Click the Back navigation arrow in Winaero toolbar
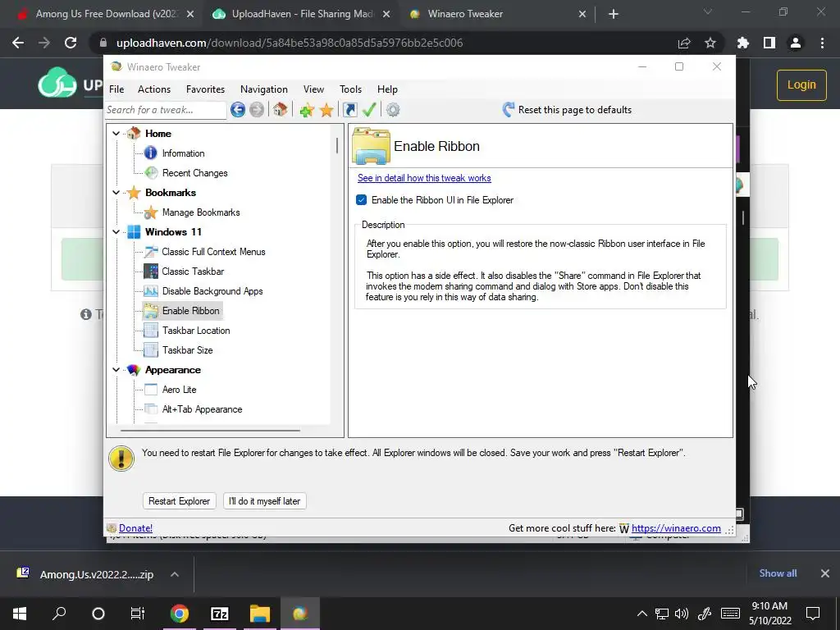This screenshot has width=840, height=630. pyautogui.click(x=238, y=110)
